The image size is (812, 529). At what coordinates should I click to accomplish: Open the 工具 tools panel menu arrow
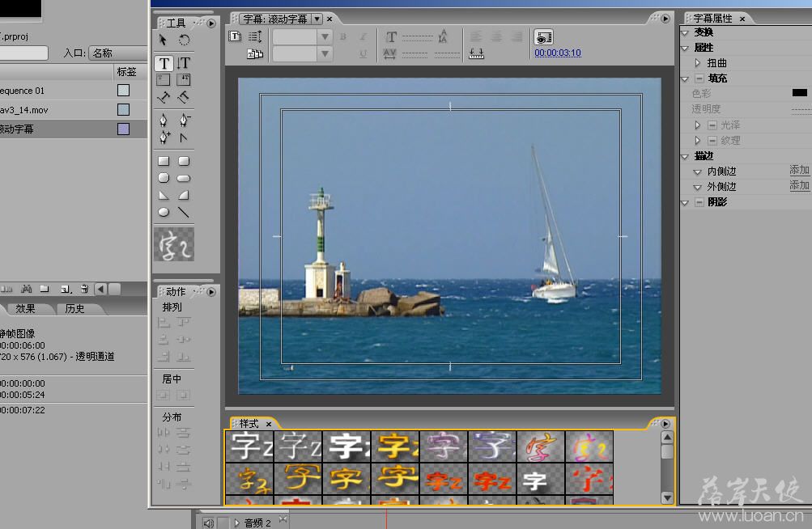210,23
